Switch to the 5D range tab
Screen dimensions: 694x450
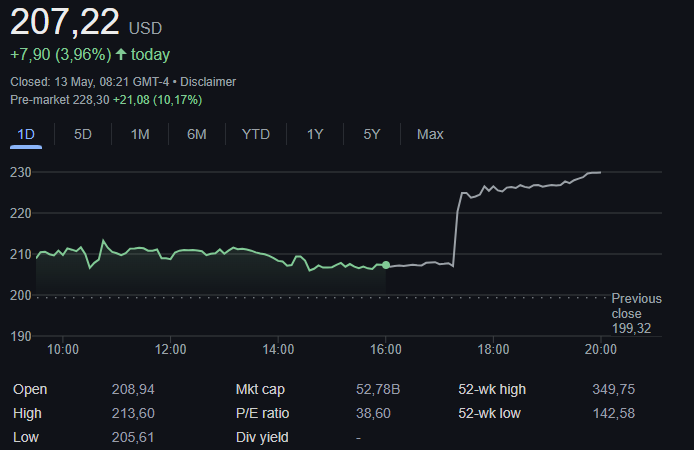click(x=83, y=134)
